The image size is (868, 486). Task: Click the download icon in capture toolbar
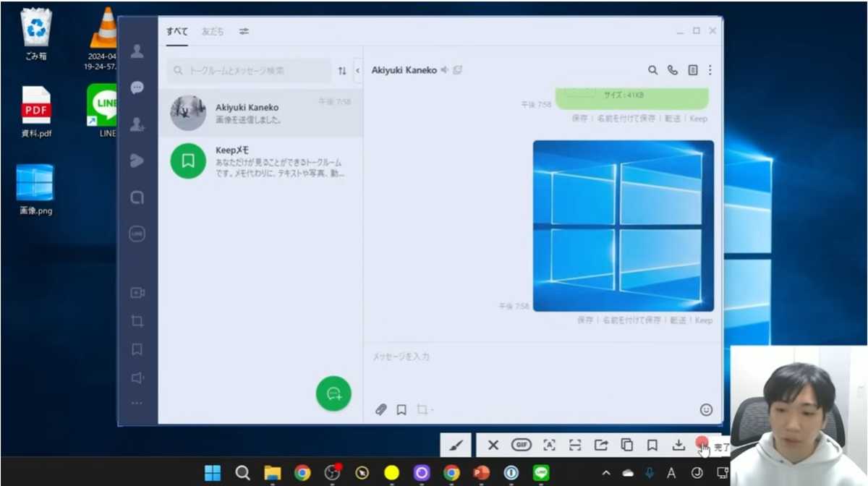(x=678, y=445)
